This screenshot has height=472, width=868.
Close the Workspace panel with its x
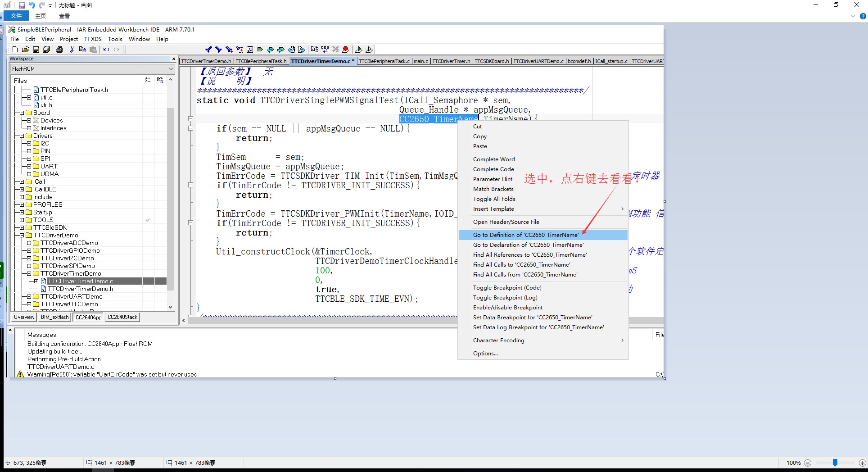click(174, 59)
